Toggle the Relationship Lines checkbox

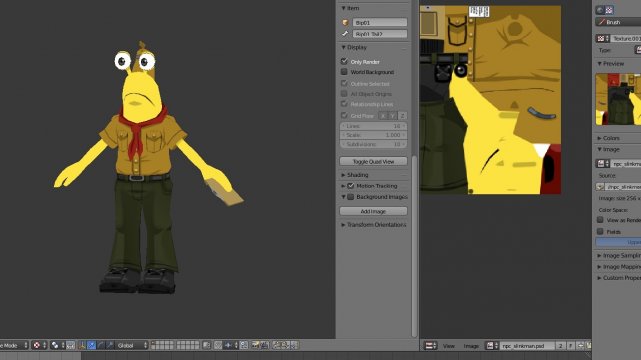tap(344, 104)
